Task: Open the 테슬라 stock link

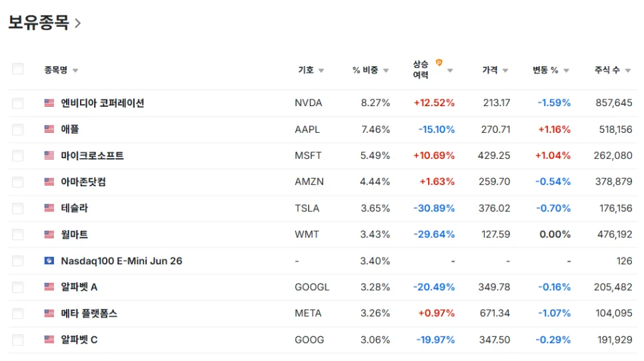Action: point(75,208)
